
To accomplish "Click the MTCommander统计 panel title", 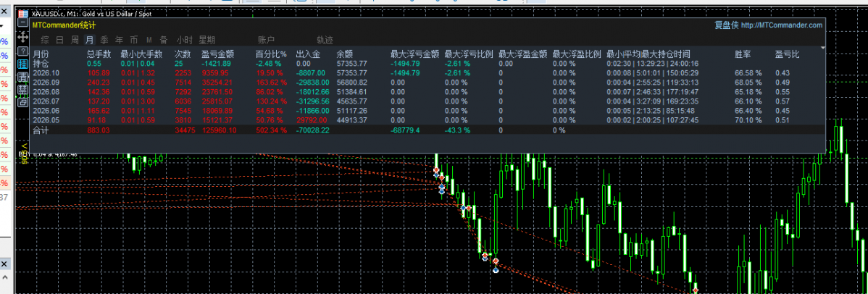I will (64, 25).
